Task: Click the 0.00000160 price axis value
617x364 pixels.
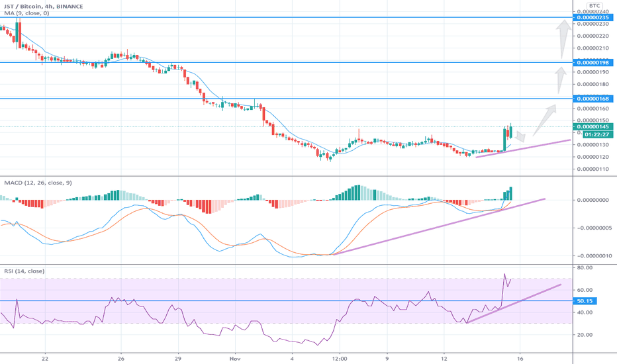Action: point(593,109)
